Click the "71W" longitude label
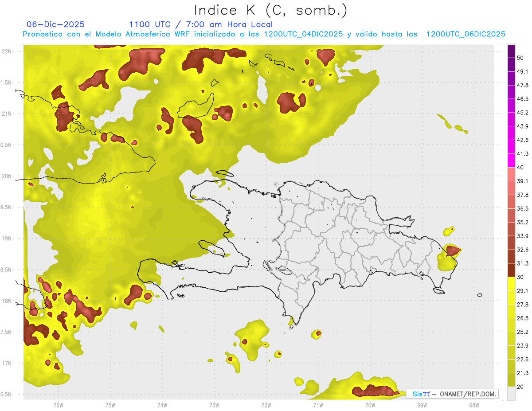 click(318, 405)
